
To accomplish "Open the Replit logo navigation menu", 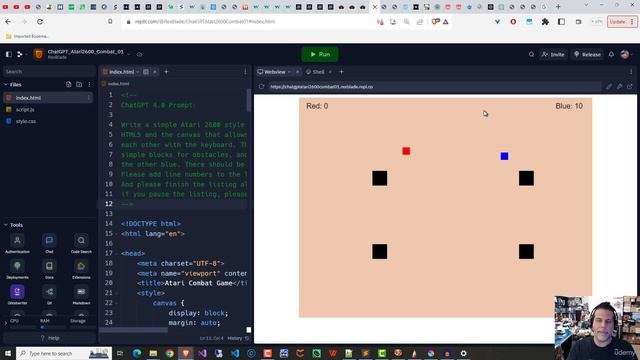I will 20,54.
